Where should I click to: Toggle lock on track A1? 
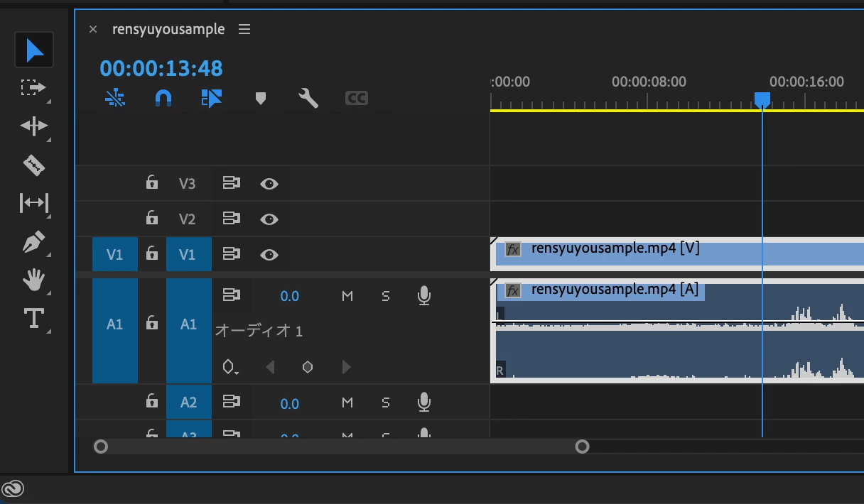(x=151, y=323)
